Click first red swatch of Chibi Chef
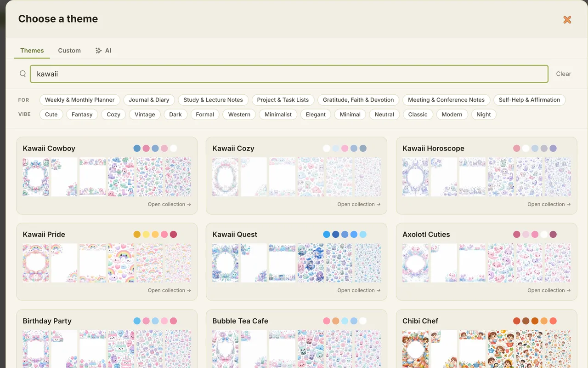The width and height of the screenshot is (588, 368). pyautogui.click(x=517, y=321)
